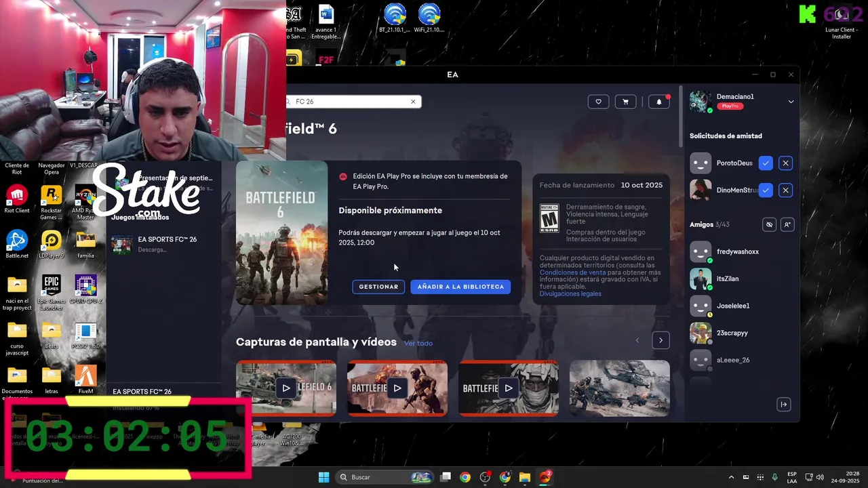
Task: Open aLeeee_26 friend entry
Action: [741, 360]
